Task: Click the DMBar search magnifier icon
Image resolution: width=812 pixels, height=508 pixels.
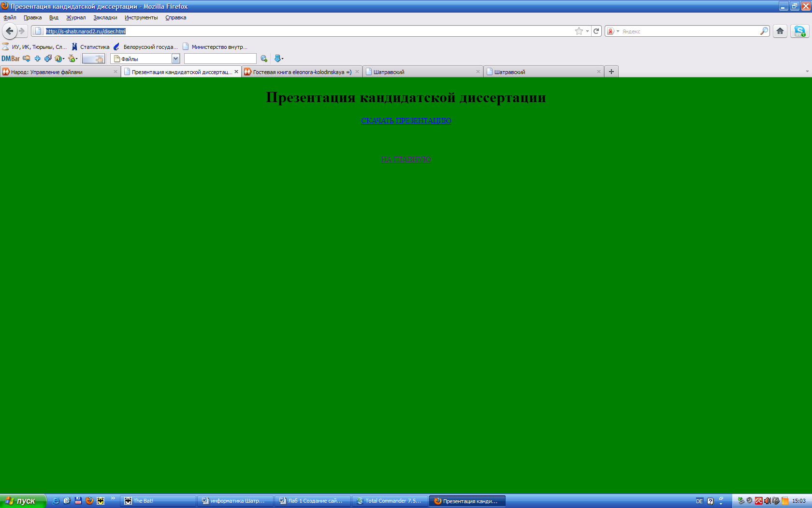Action: tap(264, 59)
